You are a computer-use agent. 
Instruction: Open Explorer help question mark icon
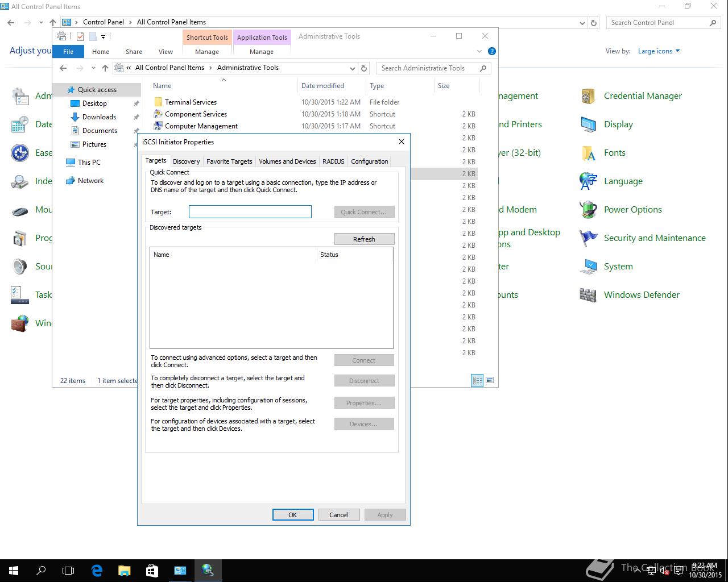(x=492, y=51)
